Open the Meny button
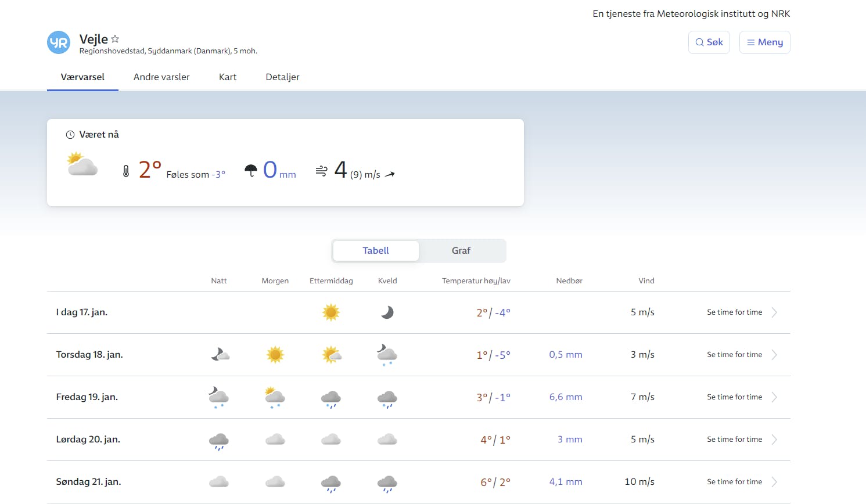 (x=764, y=42)
